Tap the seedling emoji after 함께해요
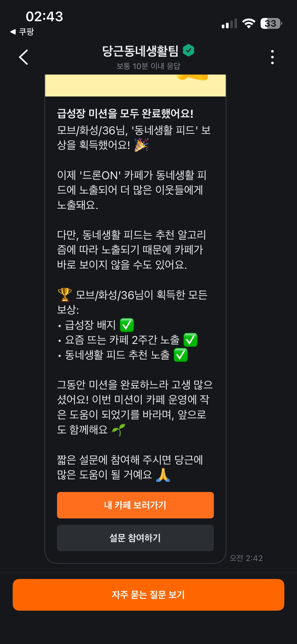Screen dimensions: 297x644 (119, 430)
